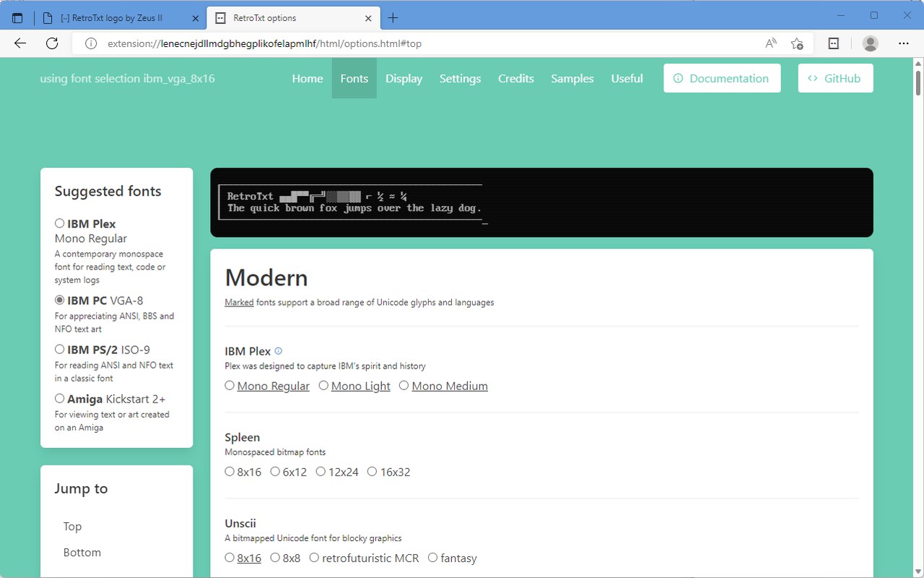Screen dimensions: 924x578
Task: Select Unscii retrofuturistic MCR radio
Action: [x=314, y=558]
